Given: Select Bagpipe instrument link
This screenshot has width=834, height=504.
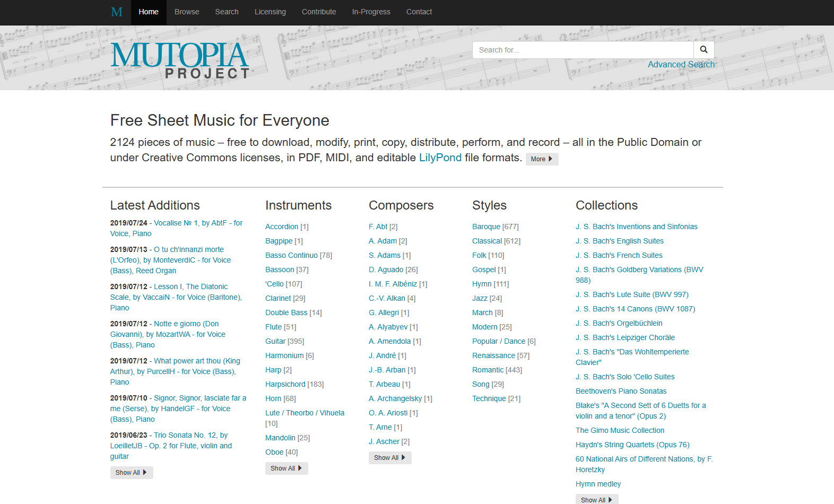Looking at the screenshot, I should 279,241.
